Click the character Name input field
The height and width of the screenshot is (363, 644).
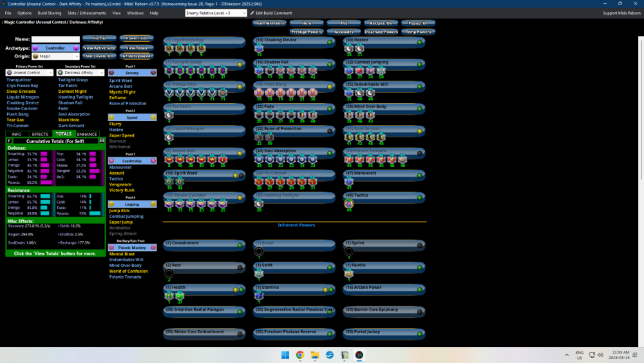point(55,39)
